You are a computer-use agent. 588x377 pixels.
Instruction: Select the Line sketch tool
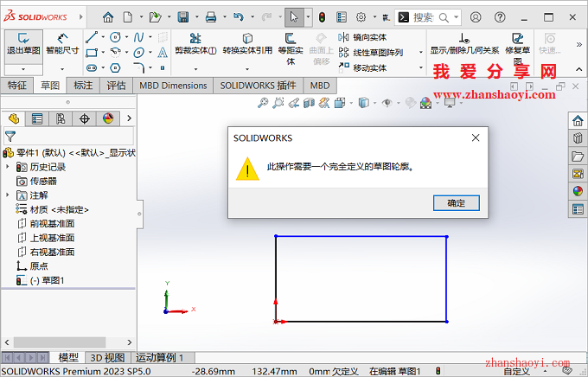pos(92,37)
